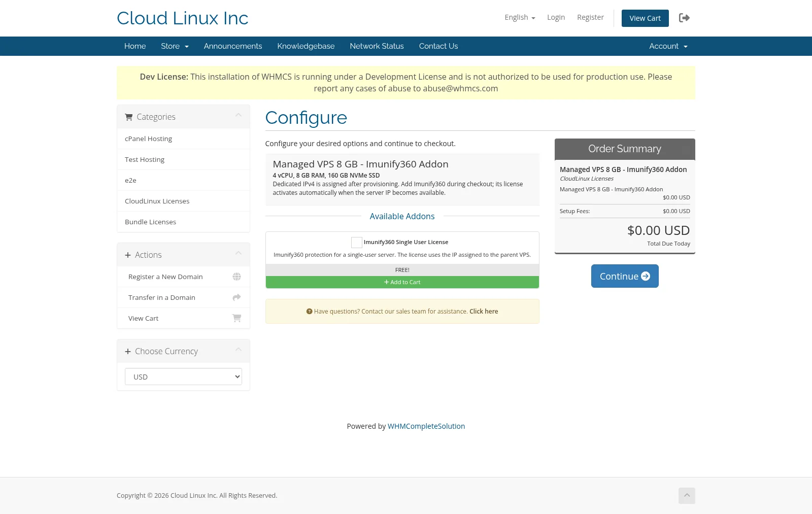Select Bundle Licenses category
Image resolution: width=812 pixels, height=514 pixels.
coord(183,222)
